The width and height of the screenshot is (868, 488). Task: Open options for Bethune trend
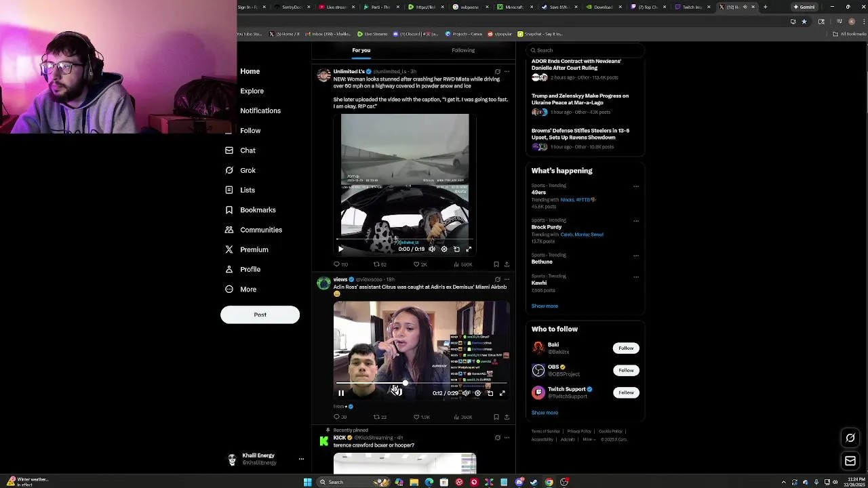click(x=636, y=256)
